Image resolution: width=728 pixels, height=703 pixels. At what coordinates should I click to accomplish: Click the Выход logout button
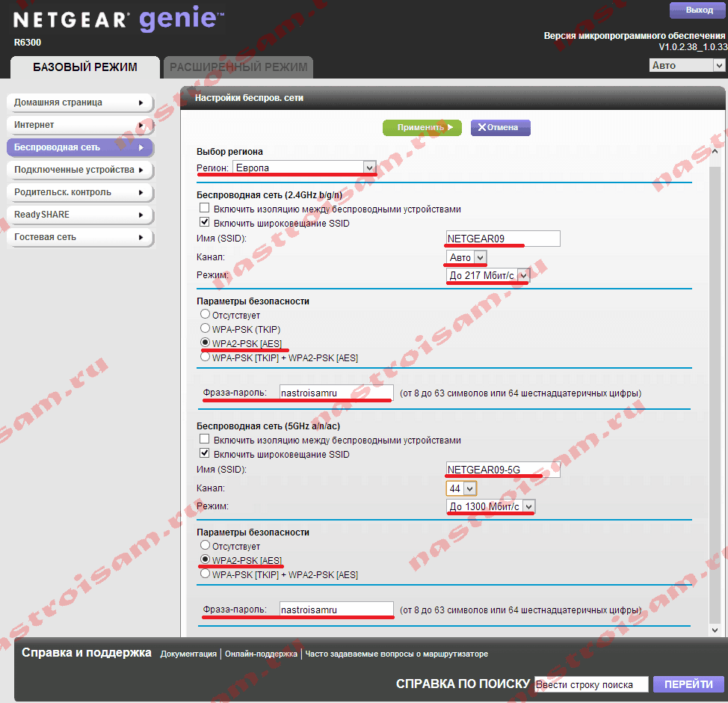coord(698,10)
